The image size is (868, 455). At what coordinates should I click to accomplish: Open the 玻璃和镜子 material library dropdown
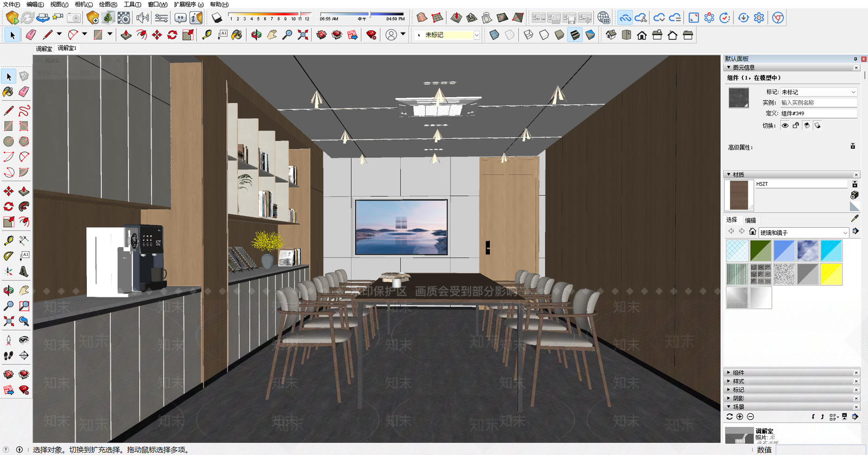[x=803, y=233]
